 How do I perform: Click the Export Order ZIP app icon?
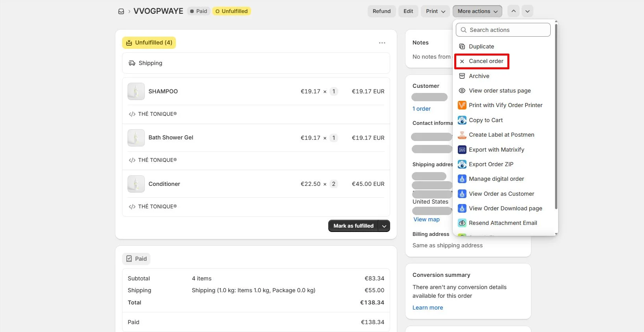click(462, 164)
